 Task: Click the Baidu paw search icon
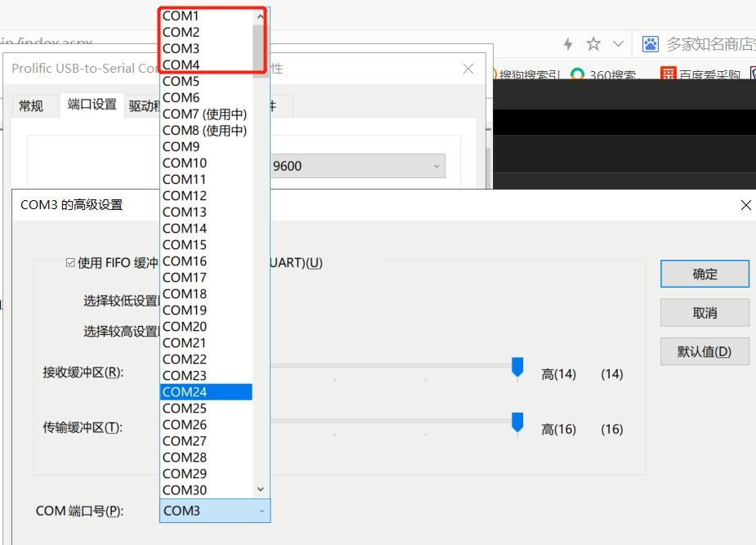click(x=650, y=43)
